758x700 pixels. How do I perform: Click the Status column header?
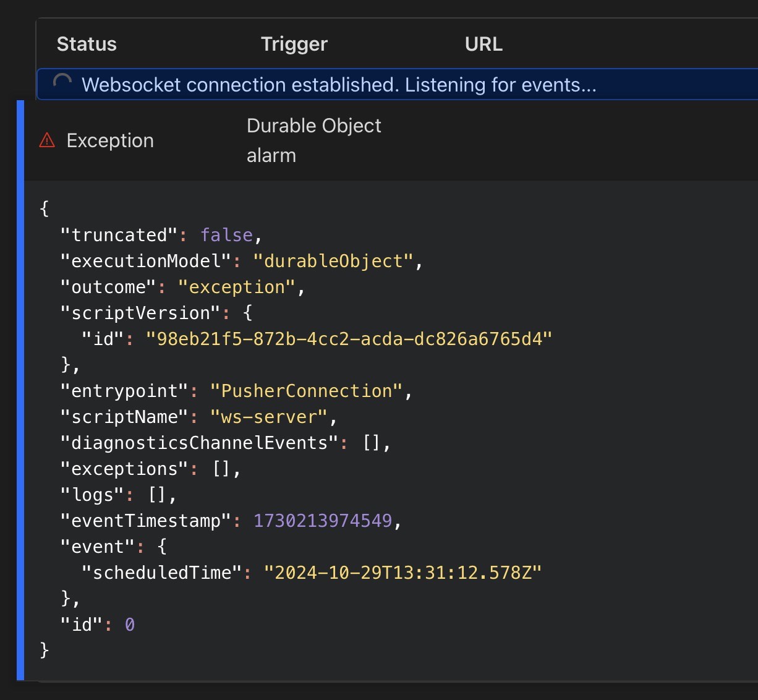click(87, 44)
